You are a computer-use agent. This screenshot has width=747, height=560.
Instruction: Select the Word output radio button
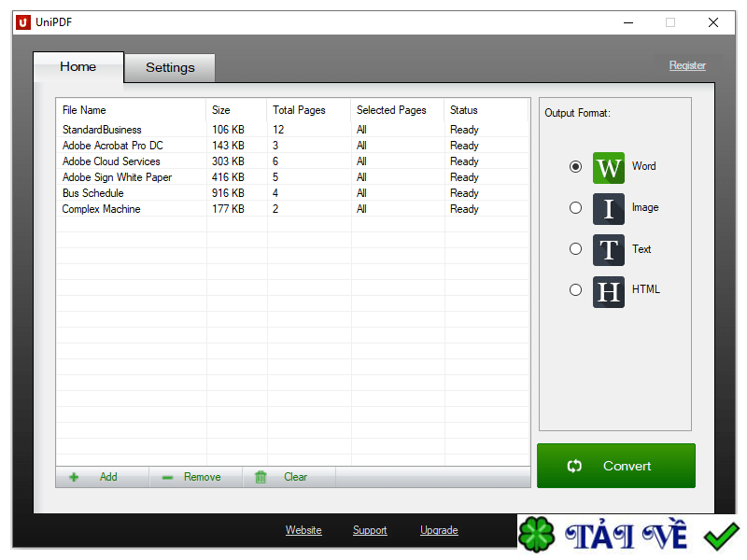point(575,167)
